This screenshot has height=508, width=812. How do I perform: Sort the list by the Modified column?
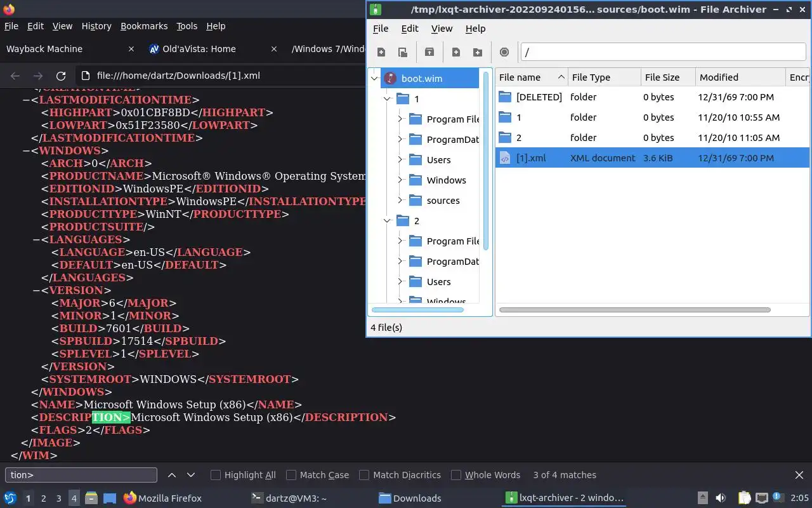pos(740,77)
